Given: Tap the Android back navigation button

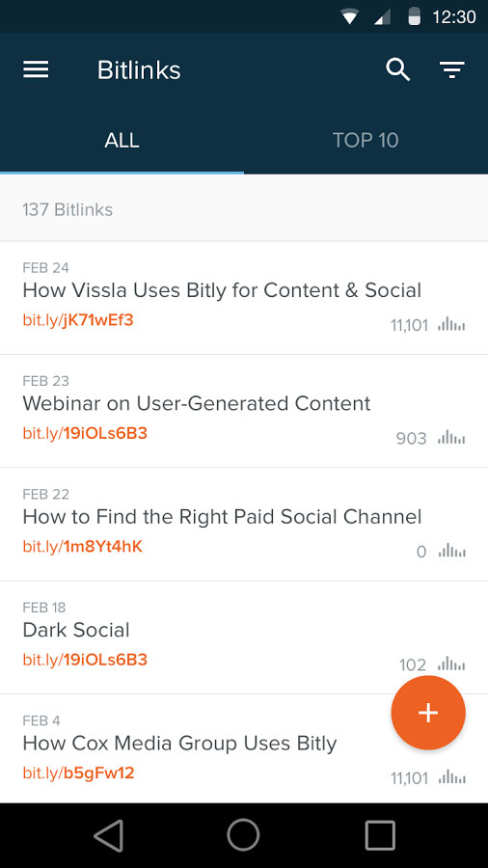Looking at the screenshot, I should [108, 835].
